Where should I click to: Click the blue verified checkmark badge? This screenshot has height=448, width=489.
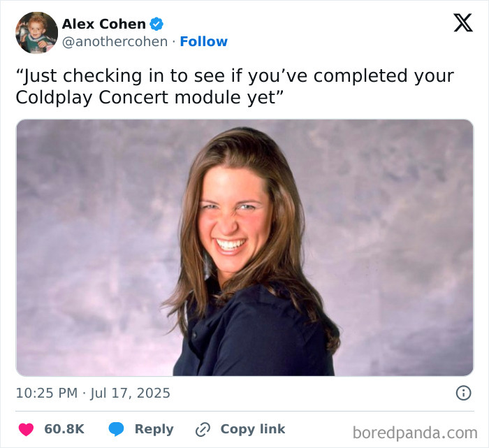(156, 24)
